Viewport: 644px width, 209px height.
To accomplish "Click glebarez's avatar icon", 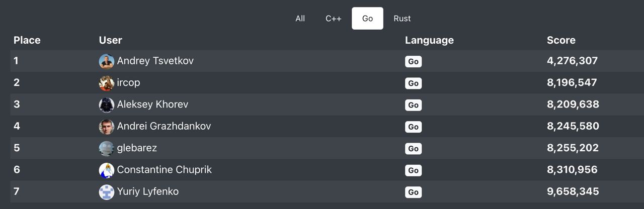I will (x=107, y=148).
